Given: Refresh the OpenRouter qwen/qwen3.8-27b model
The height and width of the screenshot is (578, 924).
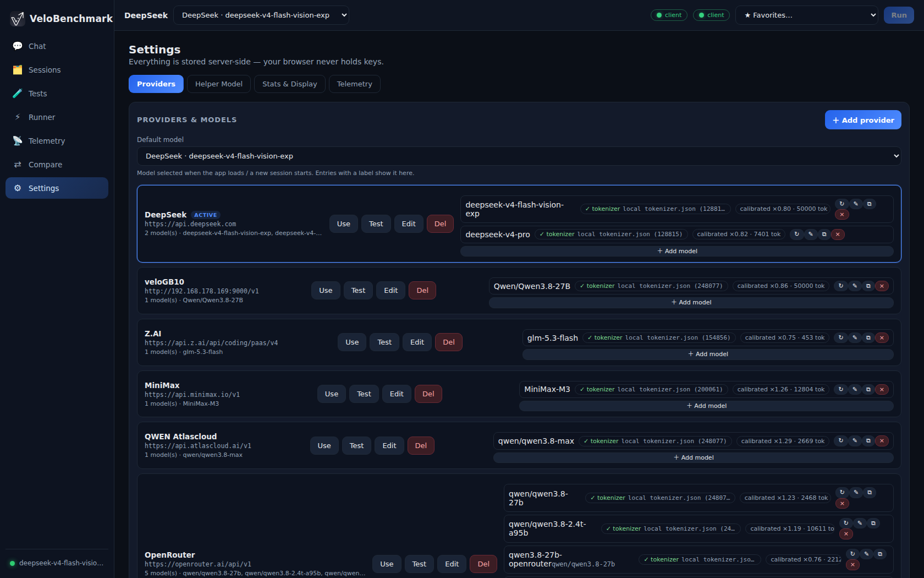Looking at the screenshot, I should coord(842,493).
